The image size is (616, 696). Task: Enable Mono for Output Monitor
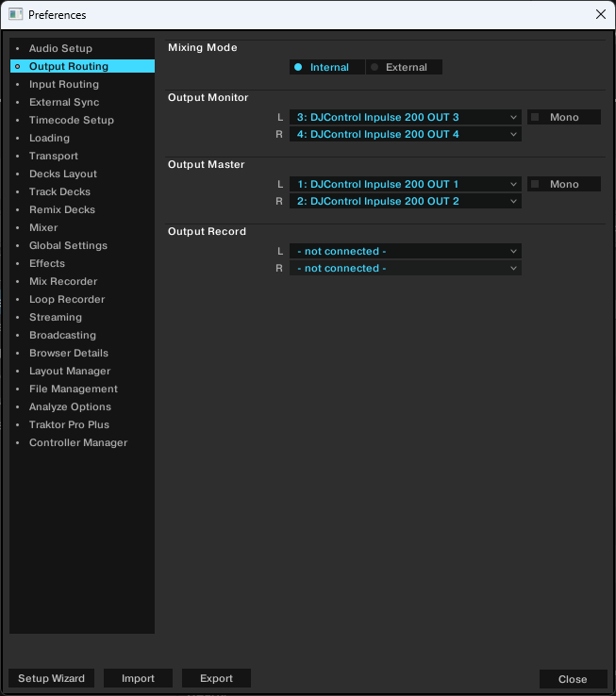(563, 117)
